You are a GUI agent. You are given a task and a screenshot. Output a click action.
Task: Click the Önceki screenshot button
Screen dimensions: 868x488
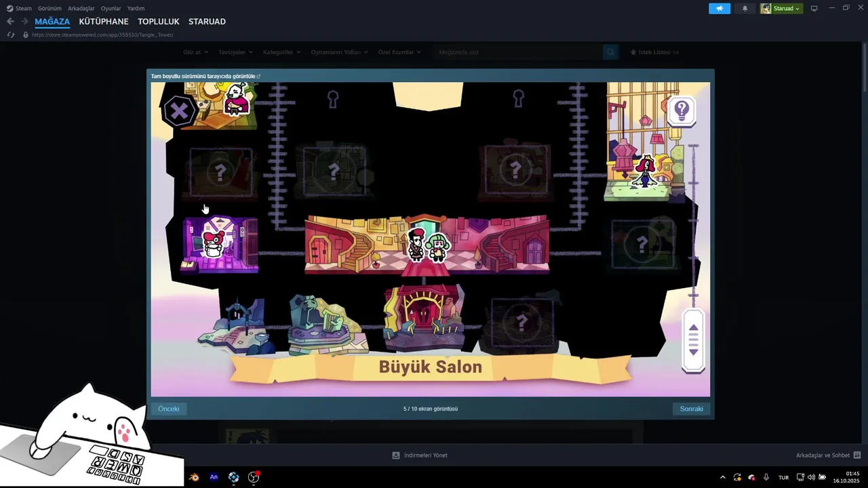pos(169,409)
